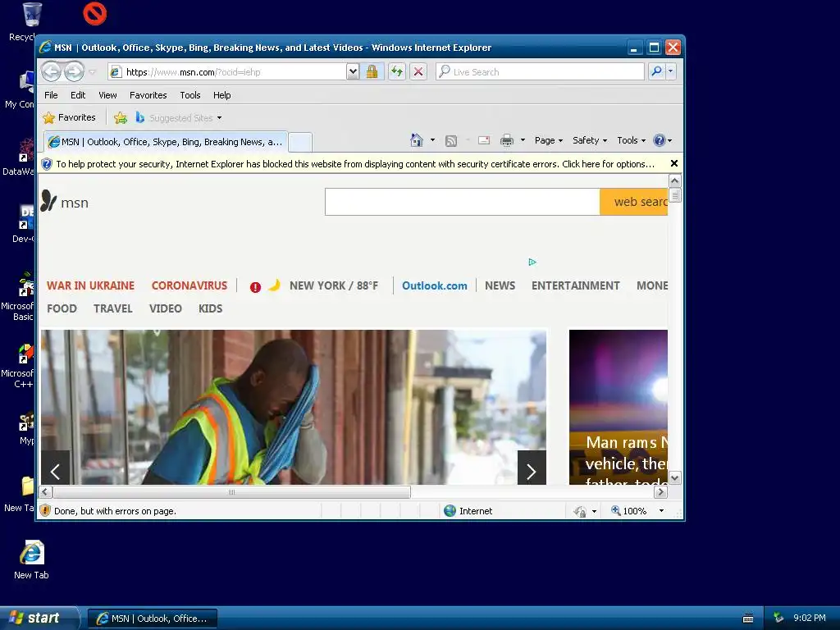Select the MSN browser tab
Image resolution: width=840 pixels, height=630 pixels.
[x=166, y=142]
